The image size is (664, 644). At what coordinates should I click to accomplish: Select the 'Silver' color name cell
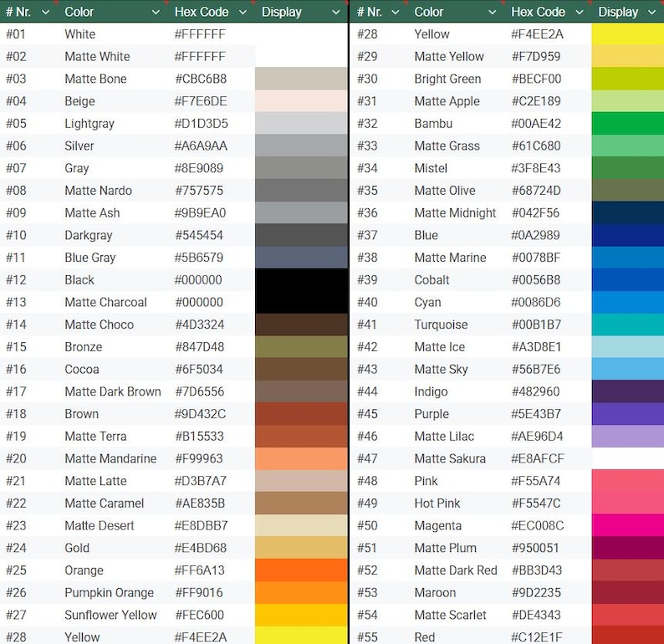click(x=79, y=146)
